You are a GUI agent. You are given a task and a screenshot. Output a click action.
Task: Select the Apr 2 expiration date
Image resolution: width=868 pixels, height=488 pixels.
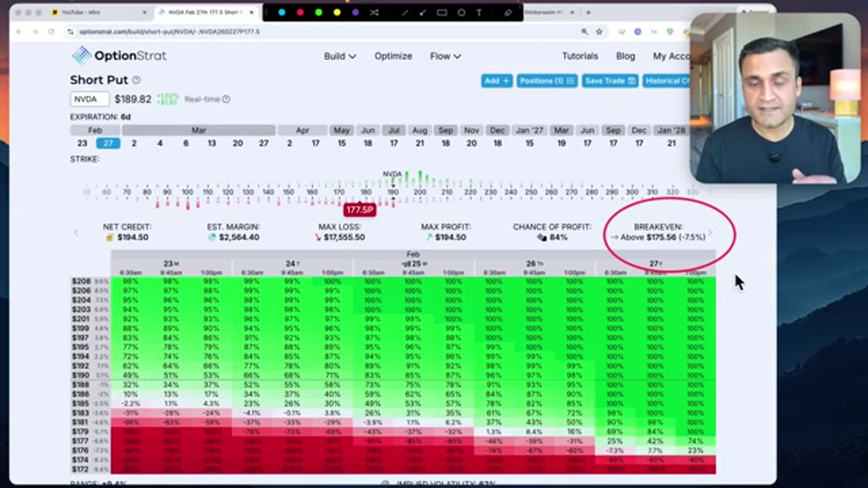[x=289, y=144]
